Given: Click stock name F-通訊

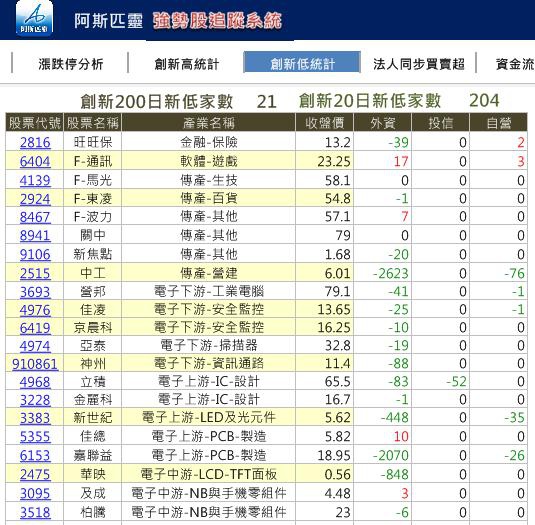Looking at the screenshot, I should click(x=93, y=161).
